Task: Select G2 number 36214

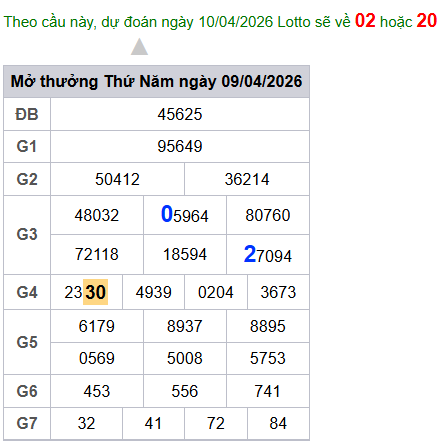Action: 247,179
